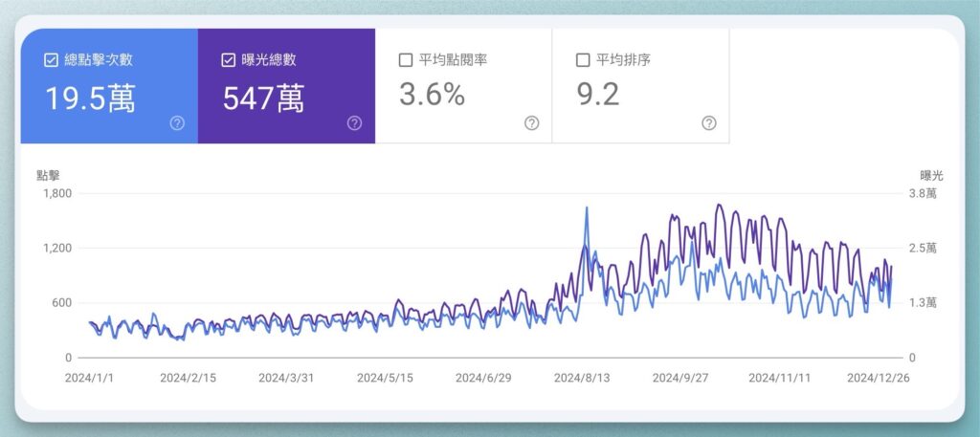Click the blue clicks spike peak in mid-August
980x437 pixels.
coord(587,208)
